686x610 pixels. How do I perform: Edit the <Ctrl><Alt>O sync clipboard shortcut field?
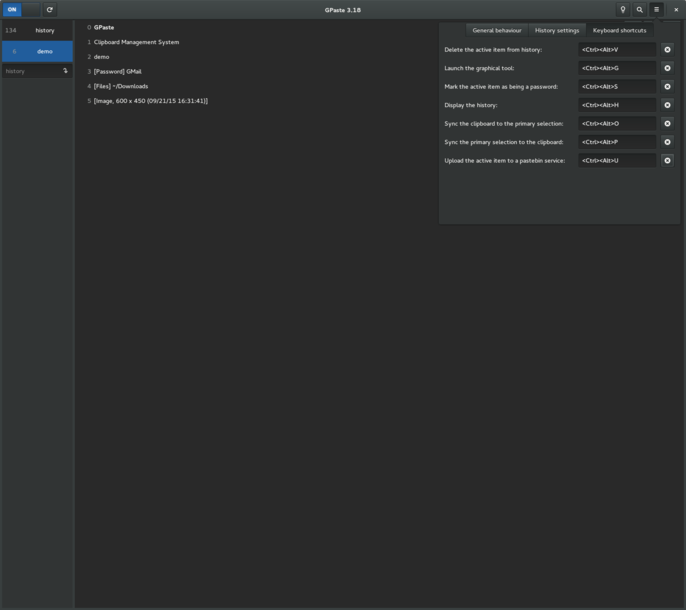pyautogui.click(x=616, y=123)
